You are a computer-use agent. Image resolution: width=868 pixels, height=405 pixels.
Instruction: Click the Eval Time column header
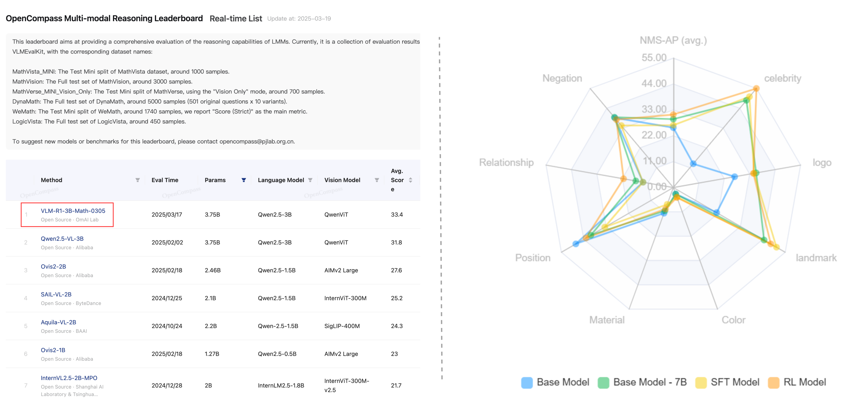pos(165,180)
